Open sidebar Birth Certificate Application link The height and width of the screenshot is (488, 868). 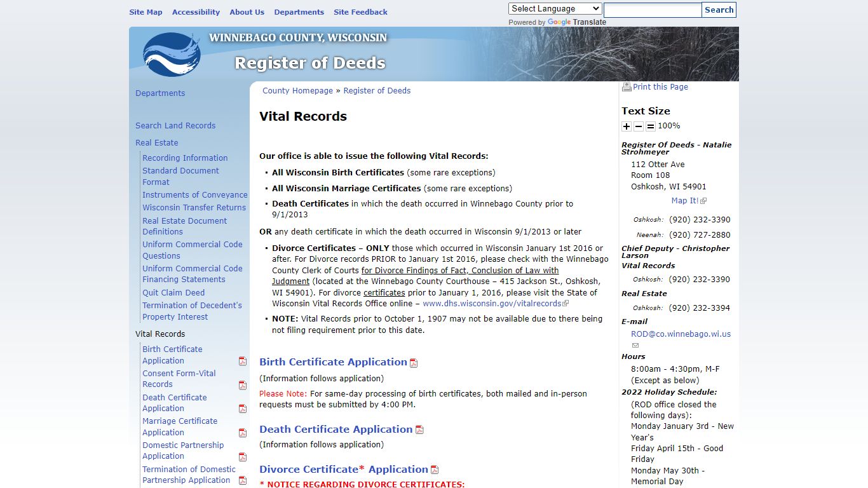tap(172, 355)
